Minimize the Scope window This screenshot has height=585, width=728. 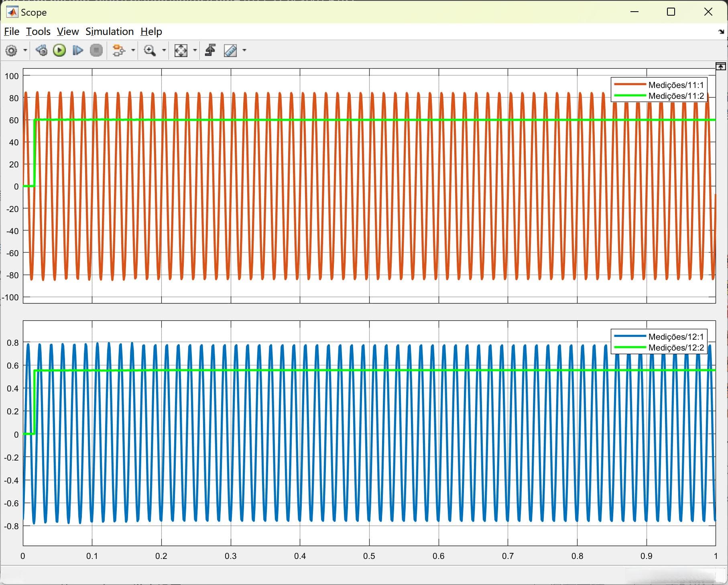point(634,12)
